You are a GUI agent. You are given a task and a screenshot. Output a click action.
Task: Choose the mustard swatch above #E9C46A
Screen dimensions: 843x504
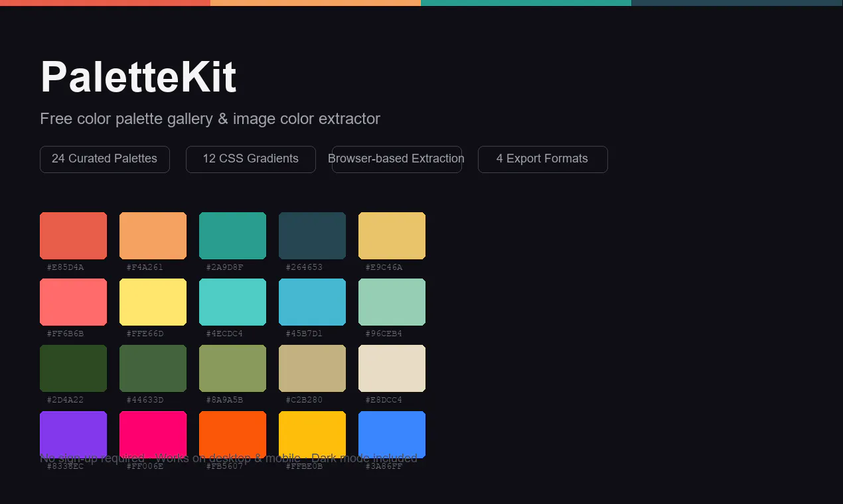coord(392,235)
